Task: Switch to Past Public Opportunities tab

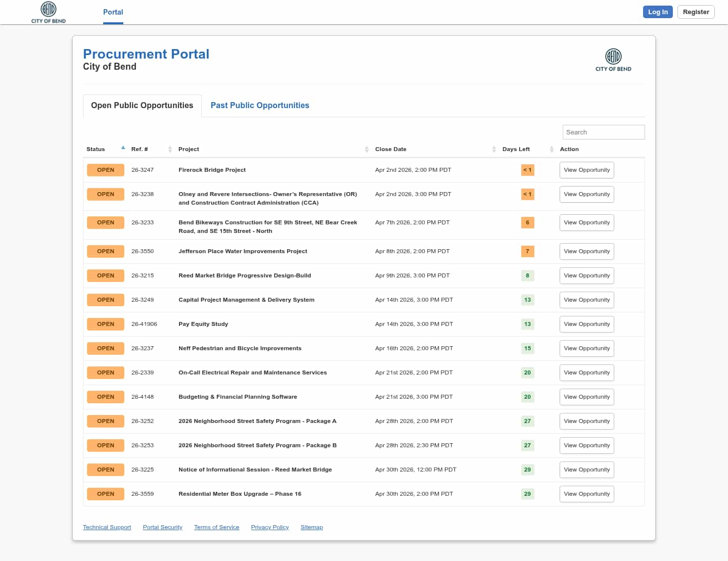Action: click(259, 105)
